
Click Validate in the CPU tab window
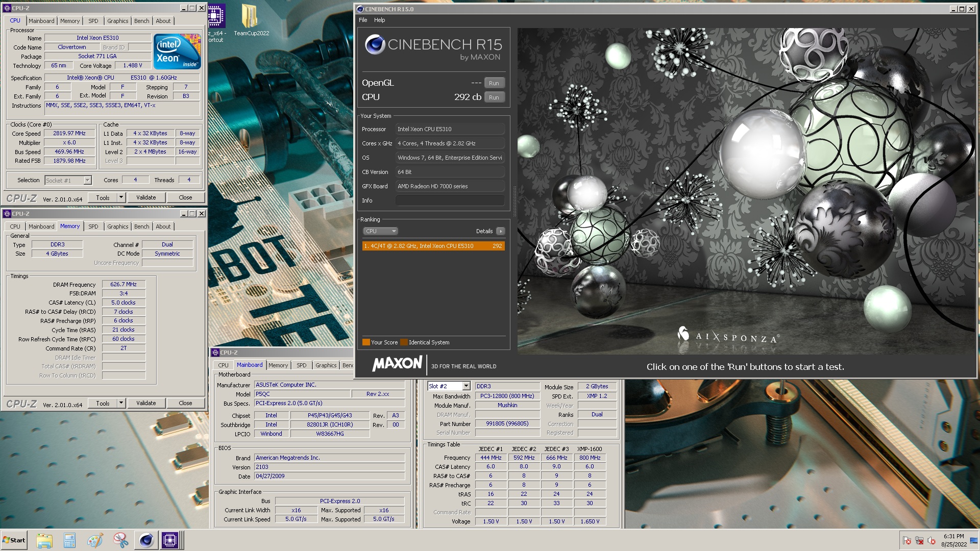point(146,197)
